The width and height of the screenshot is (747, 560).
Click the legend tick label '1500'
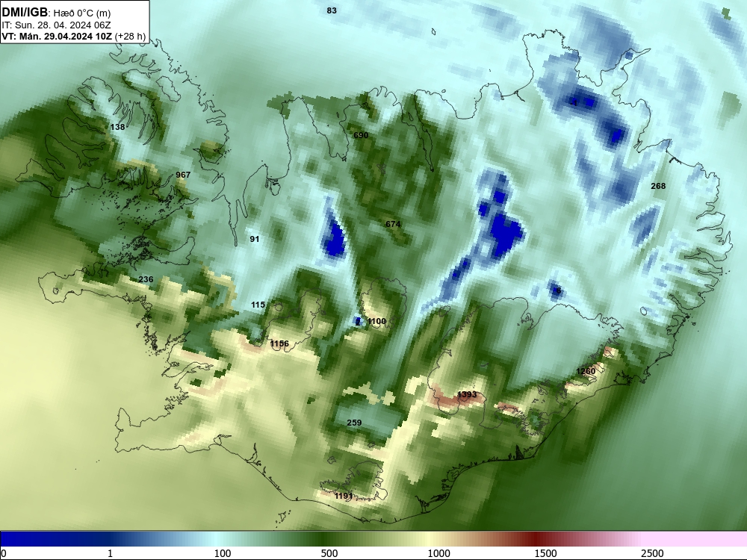(545, 553)
